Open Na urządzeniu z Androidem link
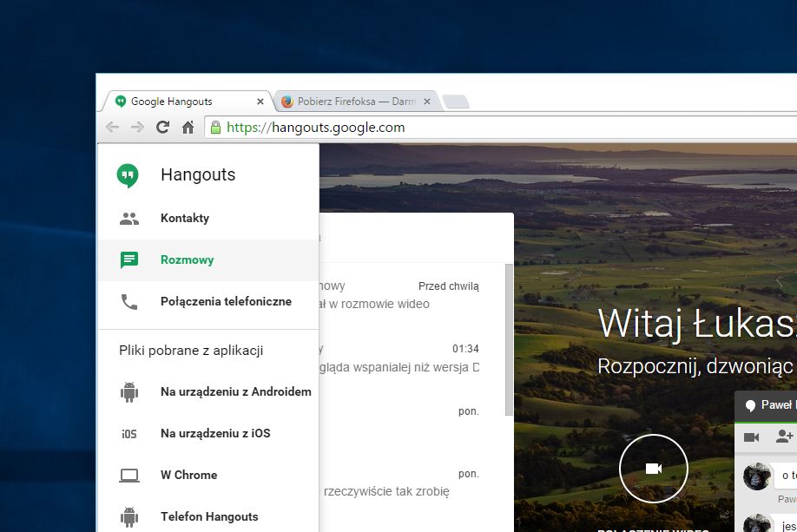 pos(208,392)
